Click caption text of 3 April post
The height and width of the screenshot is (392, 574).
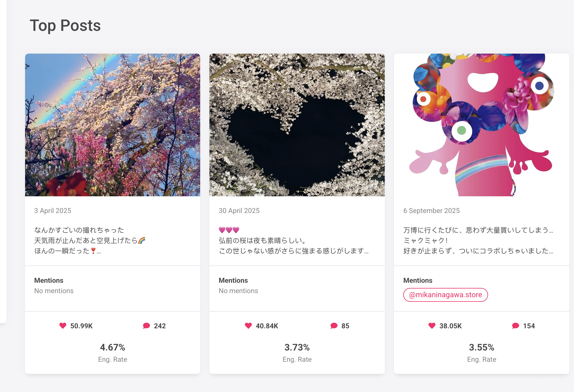[x=89, y=240]
